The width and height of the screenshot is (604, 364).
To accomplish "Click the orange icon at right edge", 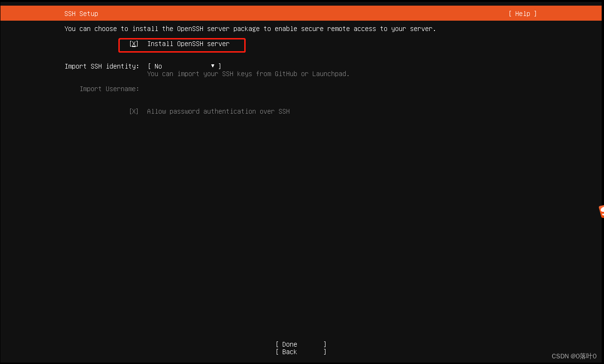I will [x=601, y=211].
